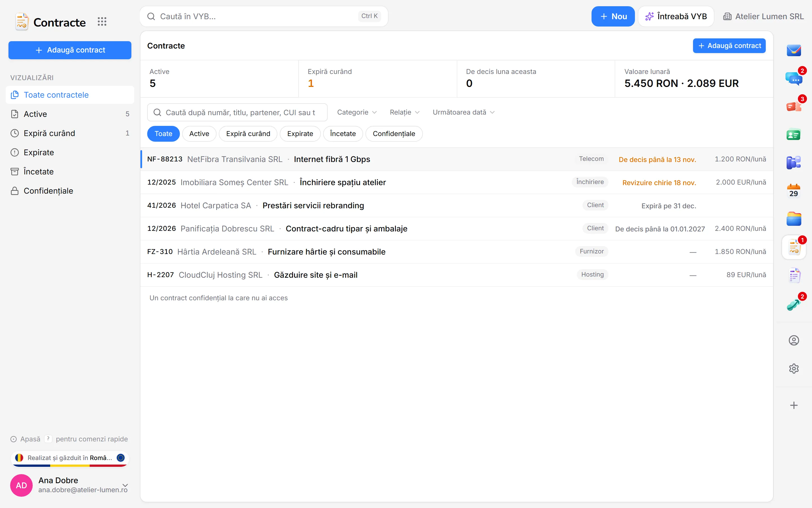Select the Active filter chip
The width and height of the screenshot is (812, 508).
199,134
